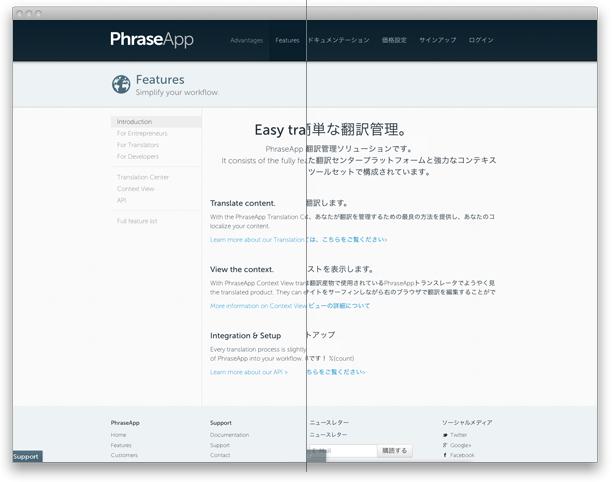Open the サインアップ nav item

[x=438, y=40]
